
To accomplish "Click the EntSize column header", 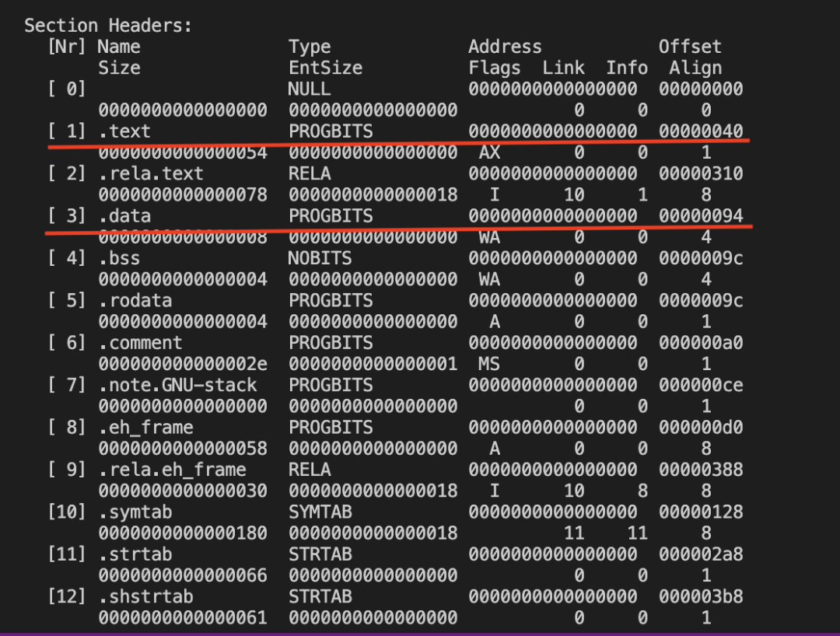I will [x=325, y=68].
